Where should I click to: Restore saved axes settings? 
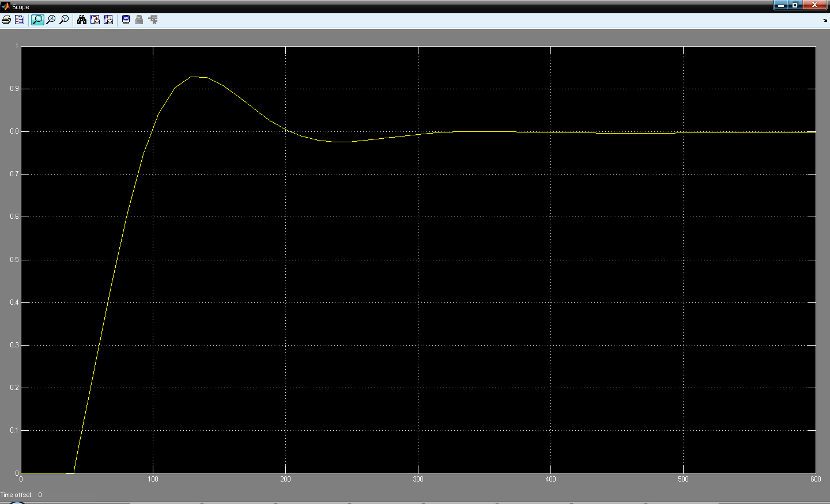108,20
